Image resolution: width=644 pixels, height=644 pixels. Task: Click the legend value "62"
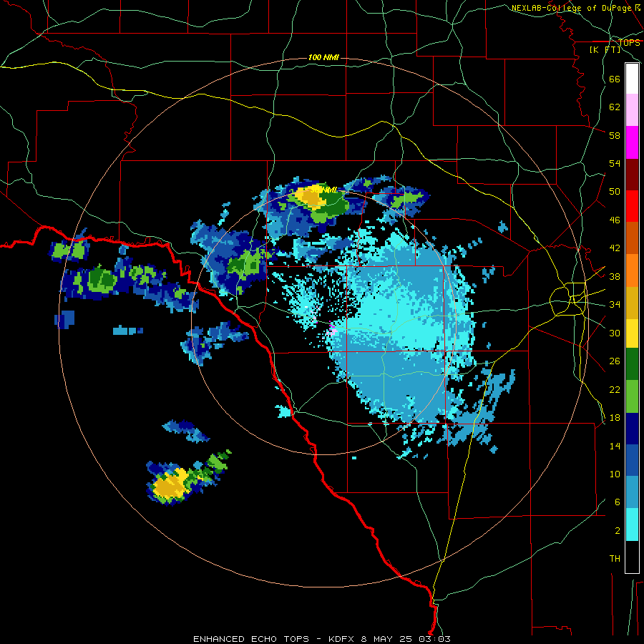coord(615,107)
